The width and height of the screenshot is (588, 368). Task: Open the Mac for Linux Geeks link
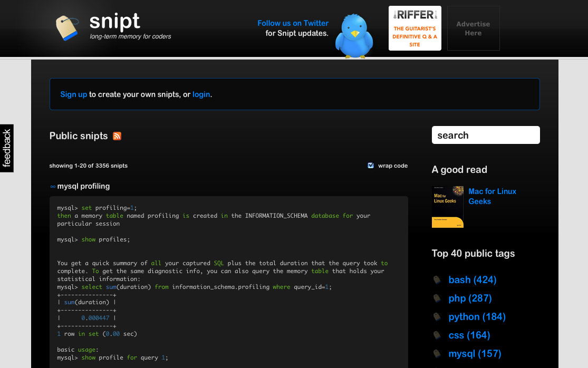click(x=492, y=196)
